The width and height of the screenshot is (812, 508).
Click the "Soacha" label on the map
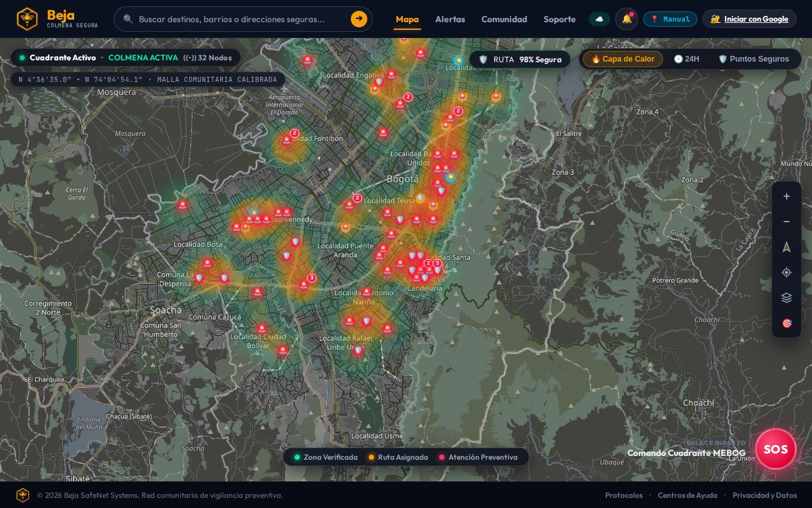click(166, 311)
